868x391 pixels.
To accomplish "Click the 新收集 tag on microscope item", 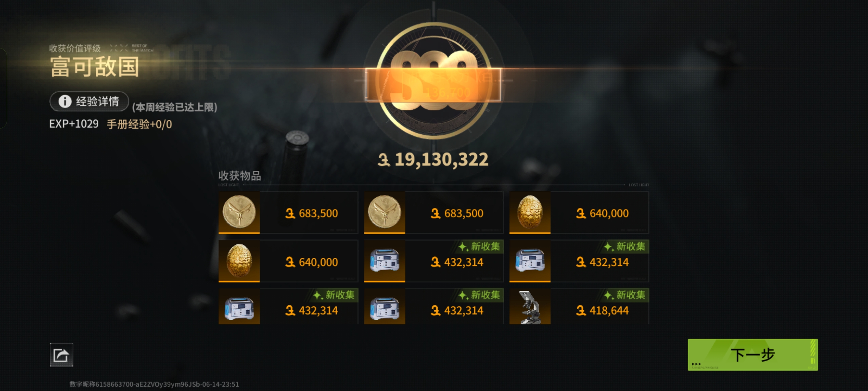I will pyautogui.click(x=626, y=295).
